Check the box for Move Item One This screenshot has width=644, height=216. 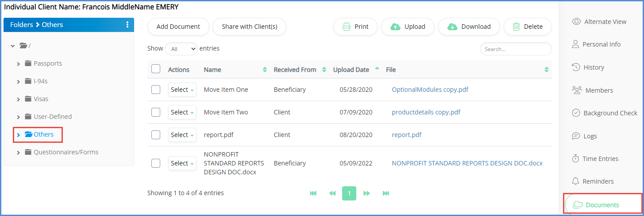(156, 90)
